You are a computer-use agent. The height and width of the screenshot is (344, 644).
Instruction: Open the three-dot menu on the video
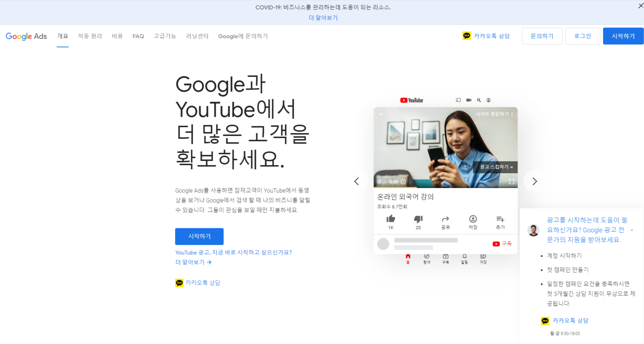click(x=512, y=114)
